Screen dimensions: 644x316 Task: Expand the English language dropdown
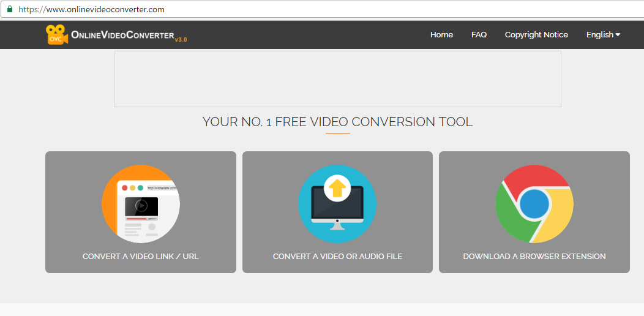pyautogui.click(x=603, y=35)
